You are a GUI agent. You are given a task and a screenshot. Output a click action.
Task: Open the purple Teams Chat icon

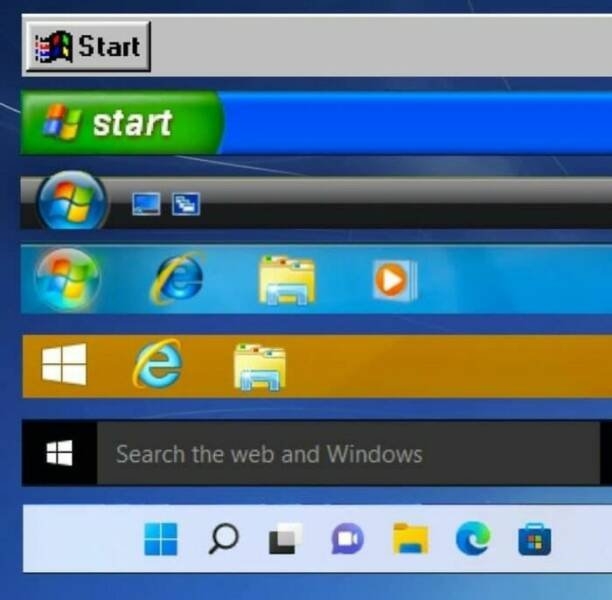pos(347,540)
